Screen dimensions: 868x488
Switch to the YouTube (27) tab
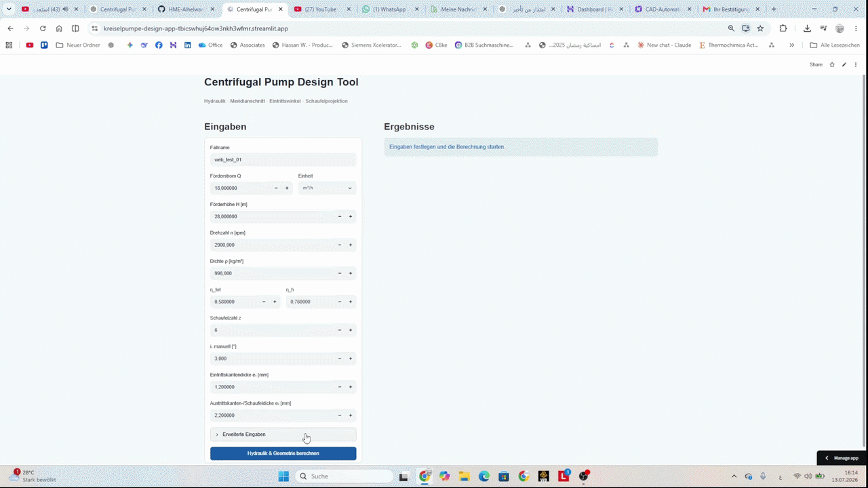click(323, 9)
